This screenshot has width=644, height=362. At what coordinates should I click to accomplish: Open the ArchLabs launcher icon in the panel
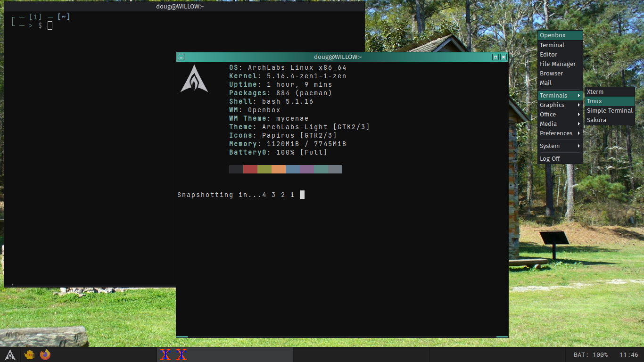tap(10, 354)
